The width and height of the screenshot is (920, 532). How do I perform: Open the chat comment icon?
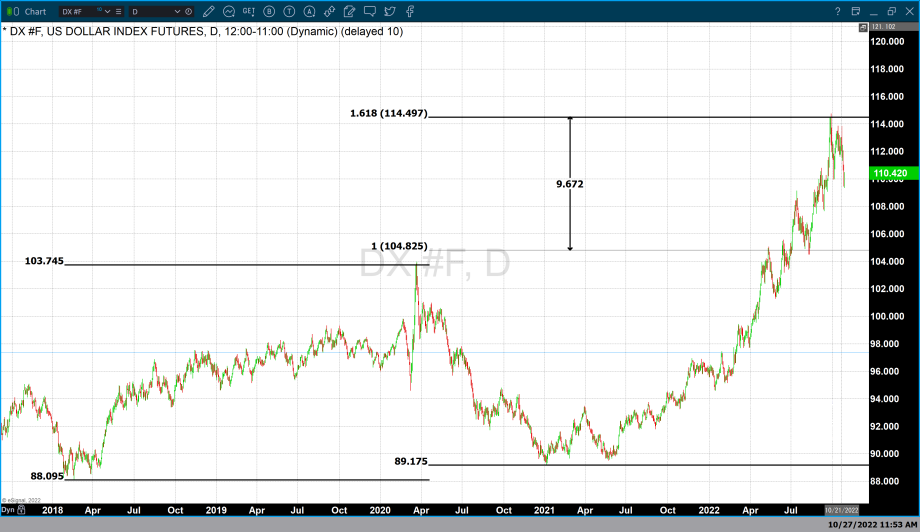pyautogui.click(x=370, y=11)
